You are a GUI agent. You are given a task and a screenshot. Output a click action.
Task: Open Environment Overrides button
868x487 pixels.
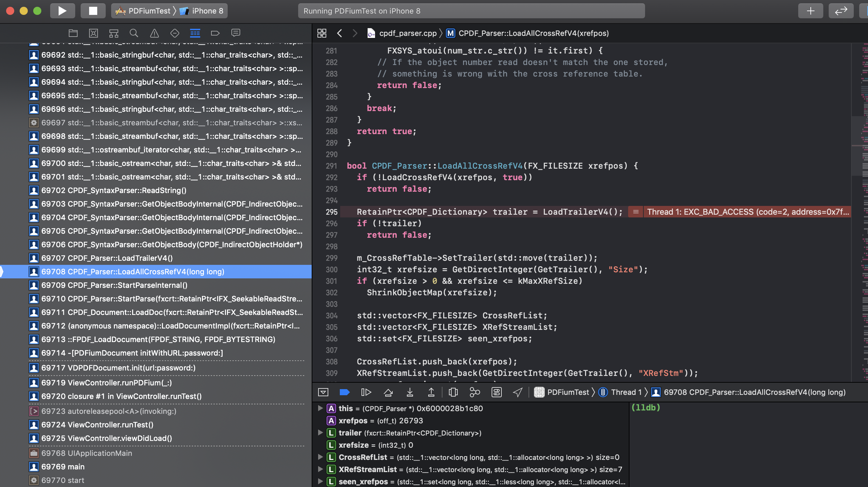click(x=497, y=392)
